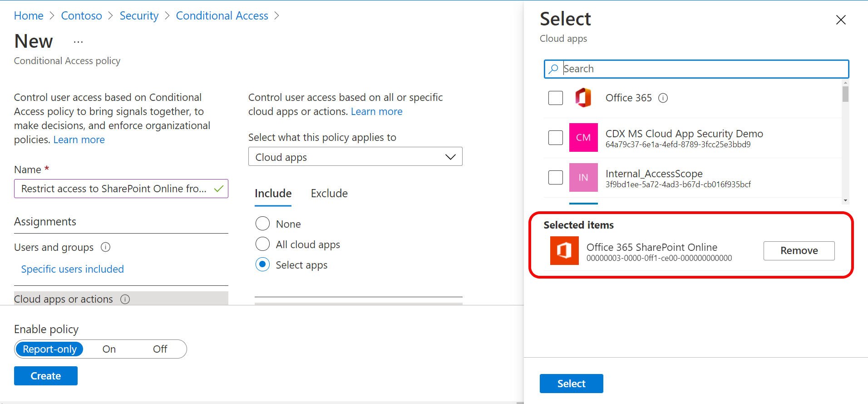Click Internal_AccessScope app name
The height and width of the screenshot is (404, 868).
654,174
